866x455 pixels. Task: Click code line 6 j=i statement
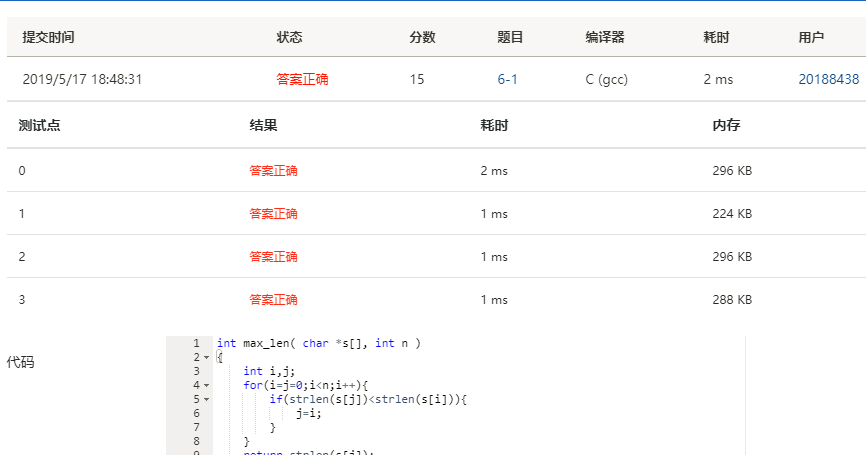309,413
